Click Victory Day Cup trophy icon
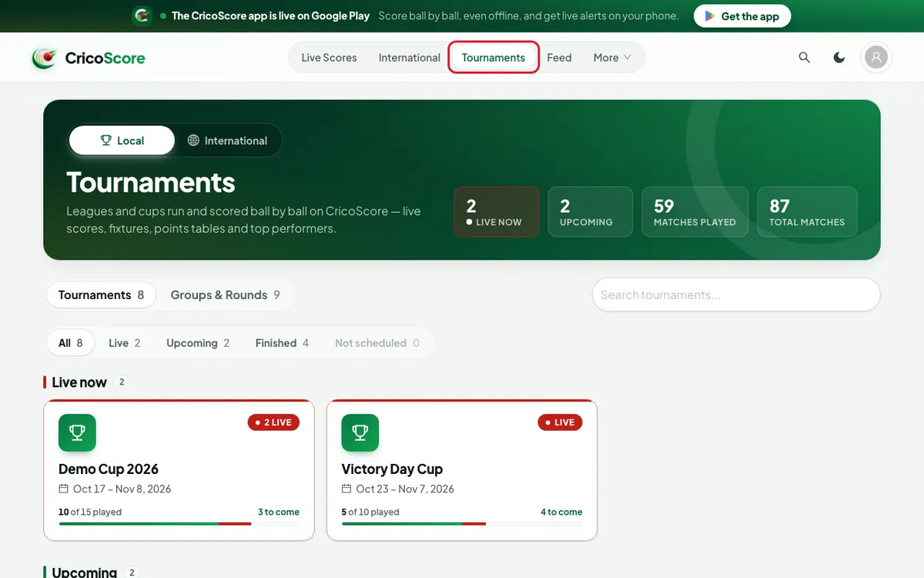This screenshot has width=924, height=578. (360, 433)
